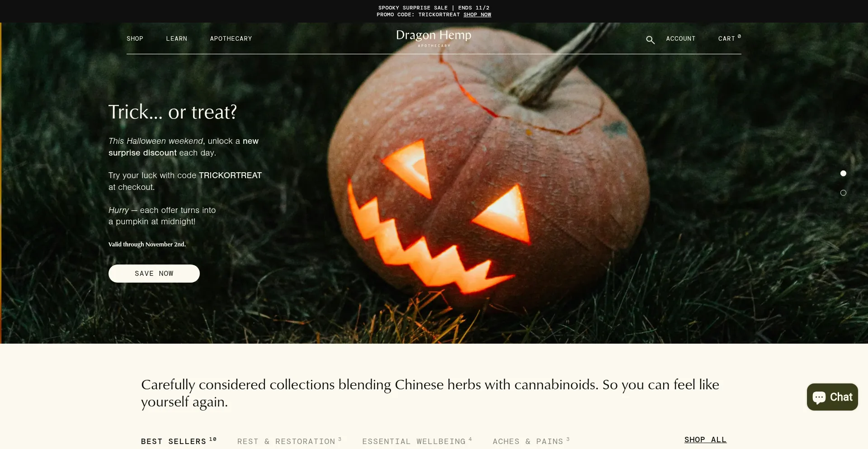
Task: Click the cart item count badge
Action: [x=739, y=36]
